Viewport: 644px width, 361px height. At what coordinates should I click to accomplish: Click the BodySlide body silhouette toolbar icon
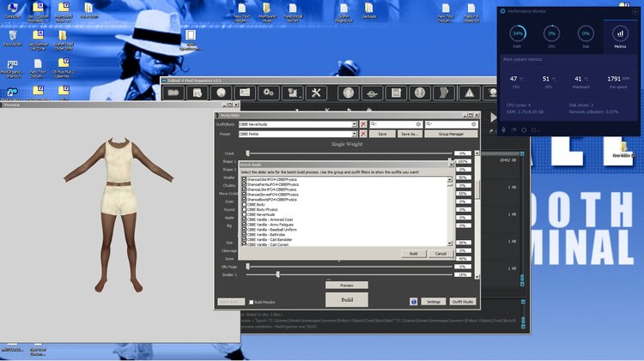pos(444,93)
